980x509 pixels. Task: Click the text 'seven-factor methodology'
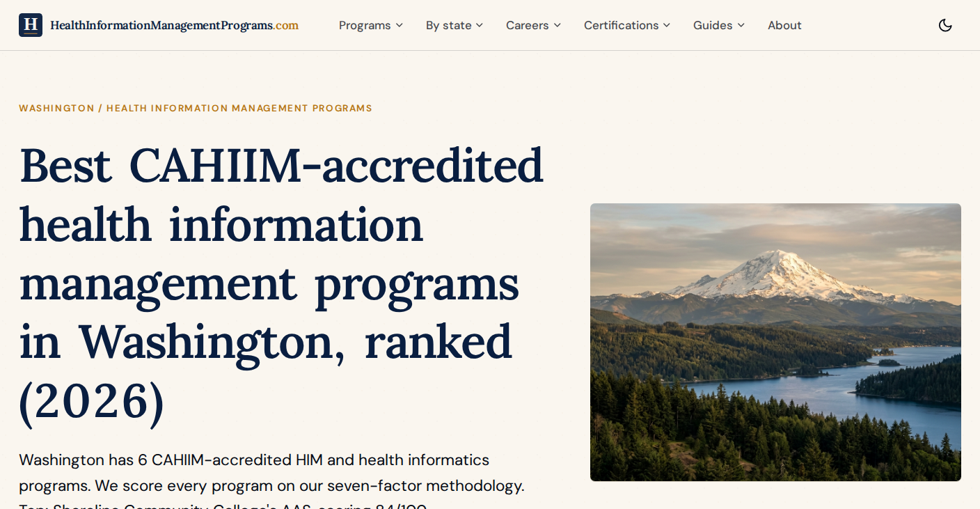tap(425, 485)
